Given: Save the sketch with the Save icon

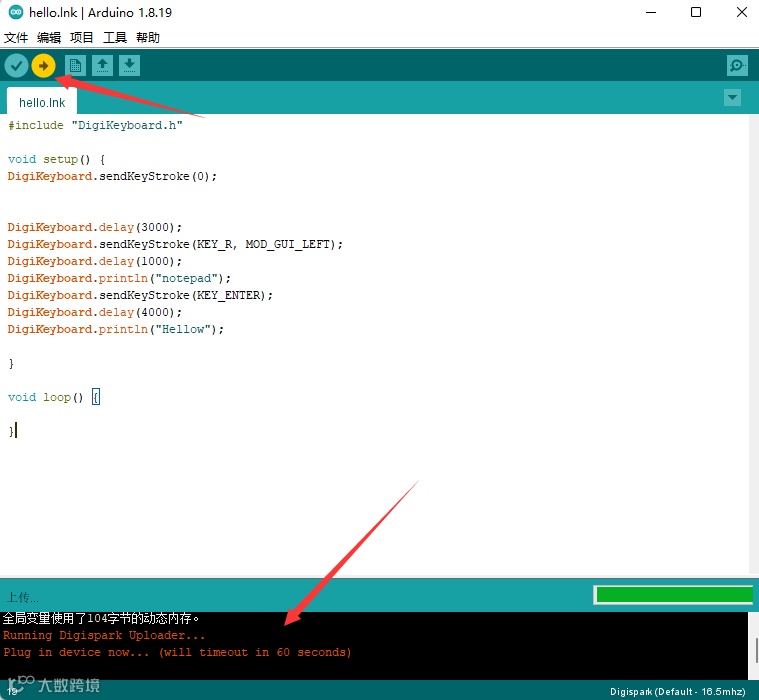Looking at the screenshot, I should tap(129, 65).
